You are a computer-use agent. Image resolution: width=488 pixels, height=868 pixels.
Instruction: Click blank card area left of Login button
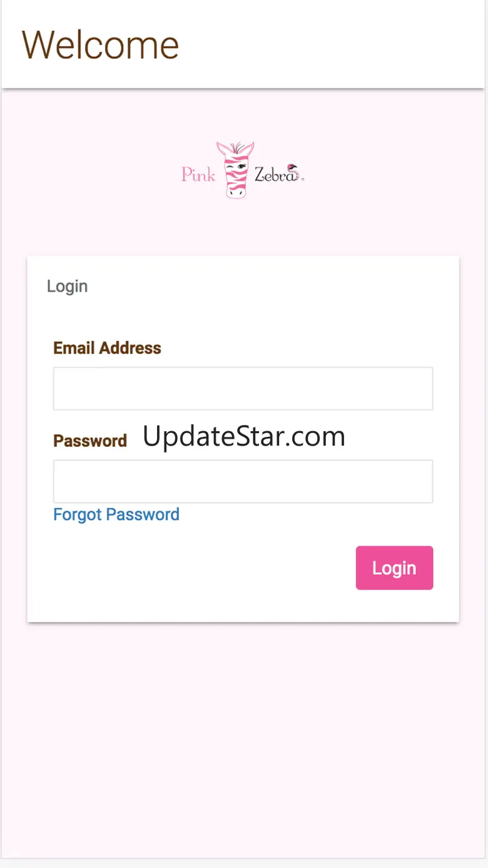point(200,568)
